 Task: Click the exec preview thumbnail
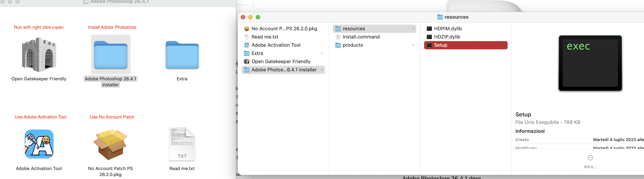[590, 63]
